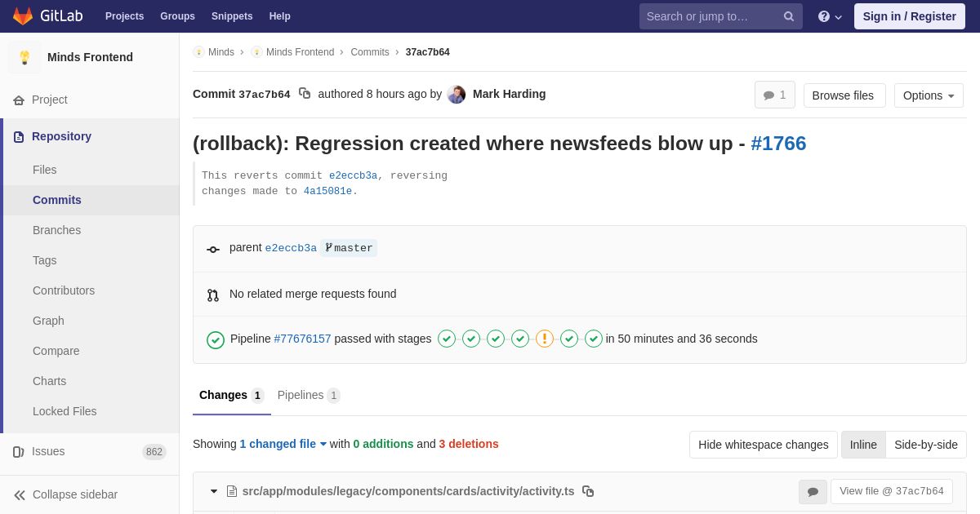980x514 pixels.
Task: Open the warning pipeline stage icon
Action: (545, 339)
